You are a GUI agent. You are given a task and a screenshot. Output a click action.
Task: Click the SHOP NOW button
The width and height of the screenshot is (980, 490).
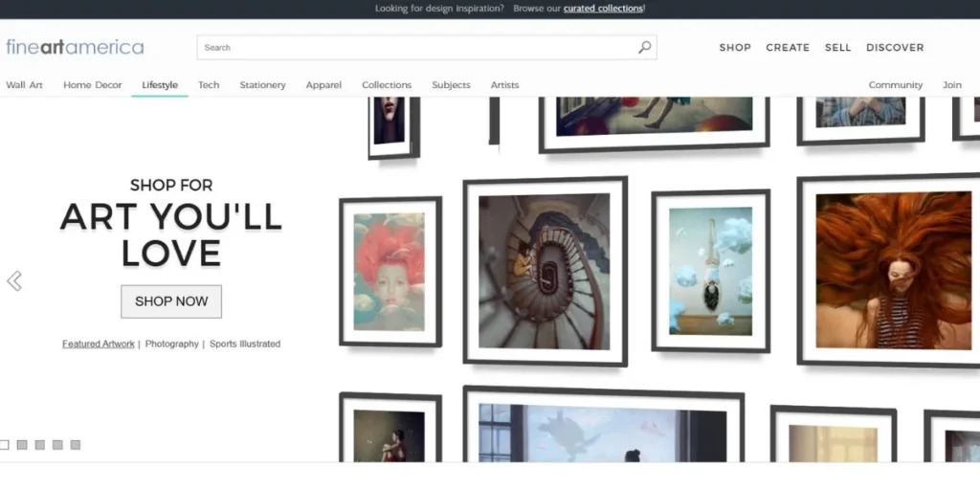click(171, 301)
